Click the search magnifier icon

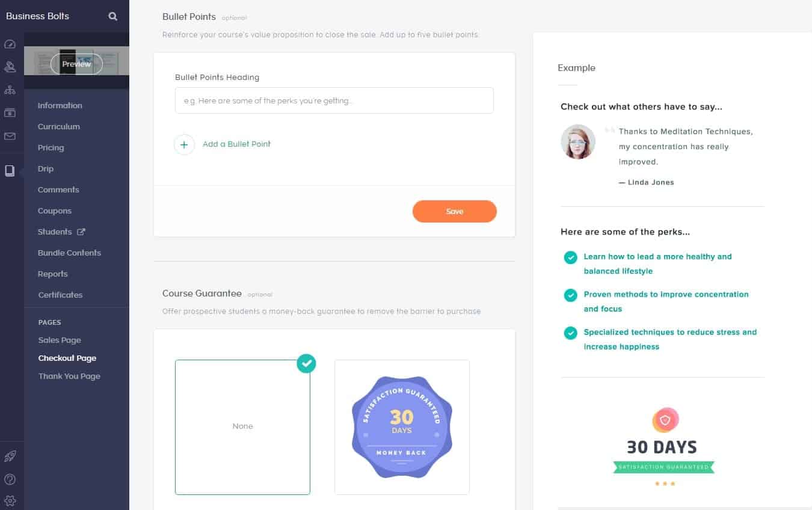pyautogui.click(x=112, y=16)
